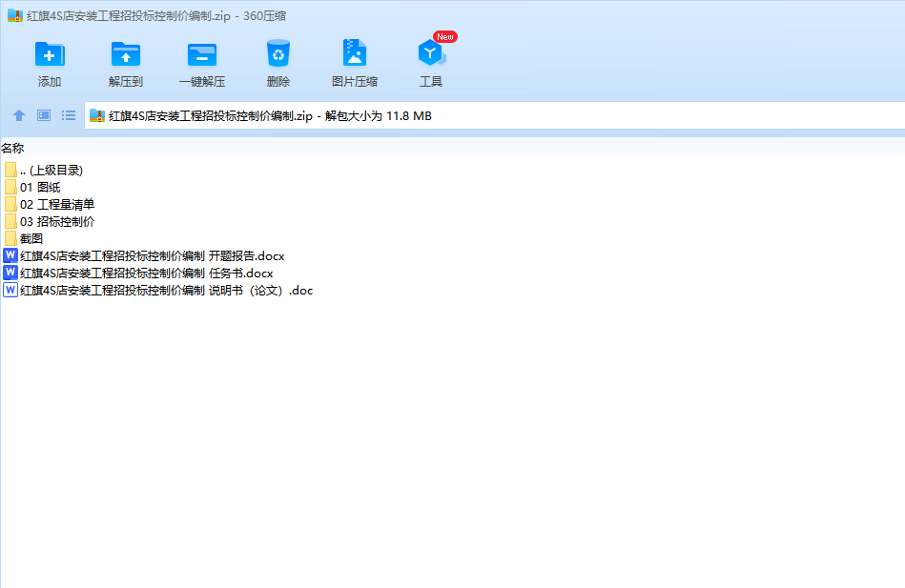The width and height of the screenshot is (905, 588).
Task: Select the .. (上级目录) parent folder row
Action: [43, 171]
